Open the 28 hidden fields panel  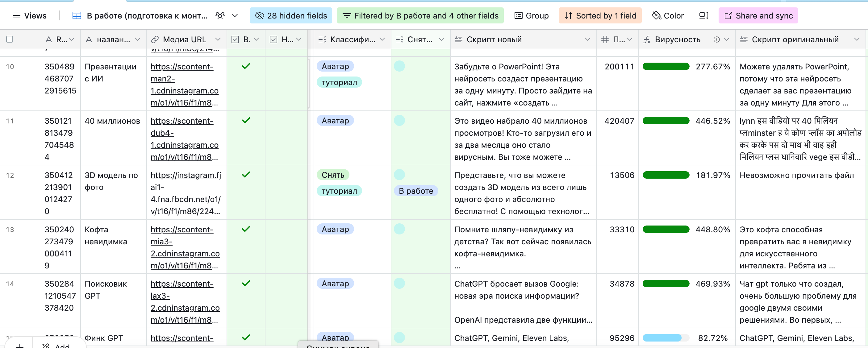[x=290, y=15]
